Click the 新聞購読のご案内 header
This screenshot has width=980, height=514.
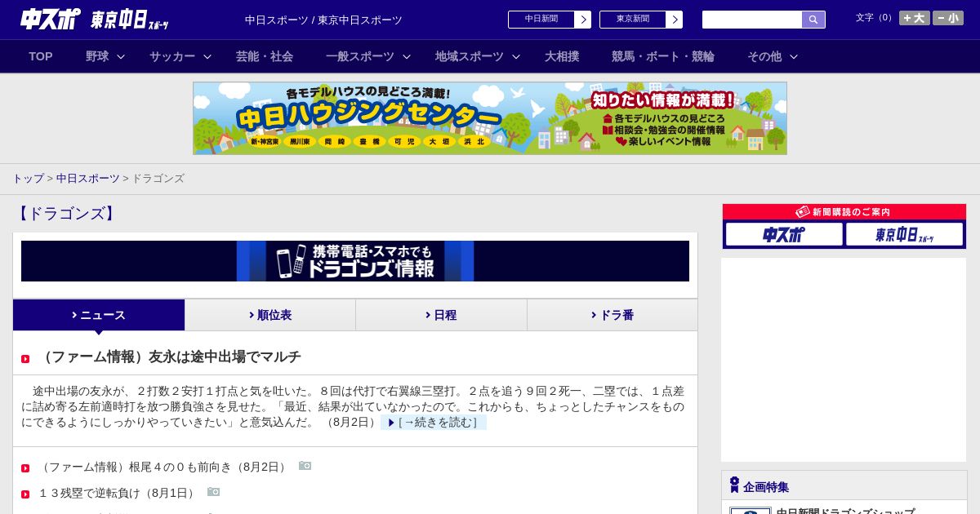tap(844, 212)
